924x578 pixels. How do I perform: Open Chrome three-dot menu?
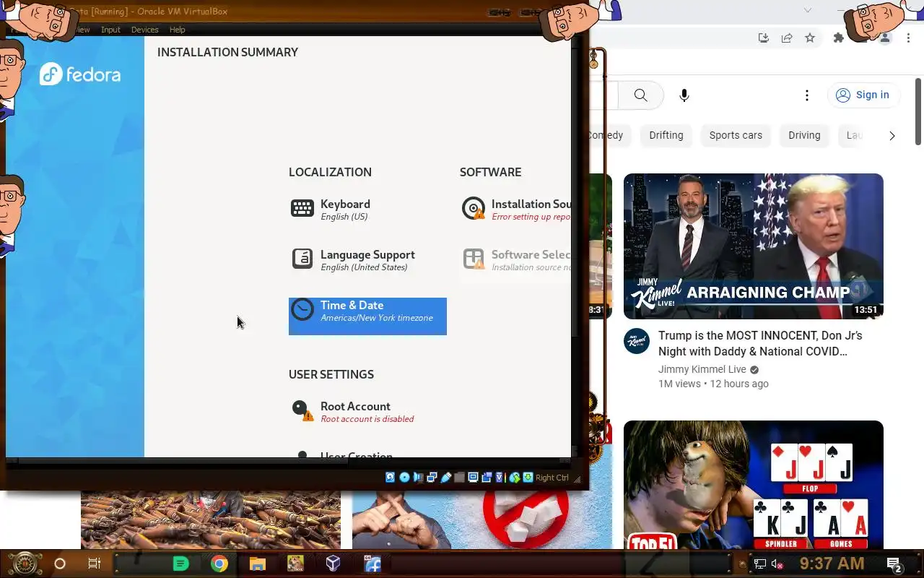(x=908, y=38)
